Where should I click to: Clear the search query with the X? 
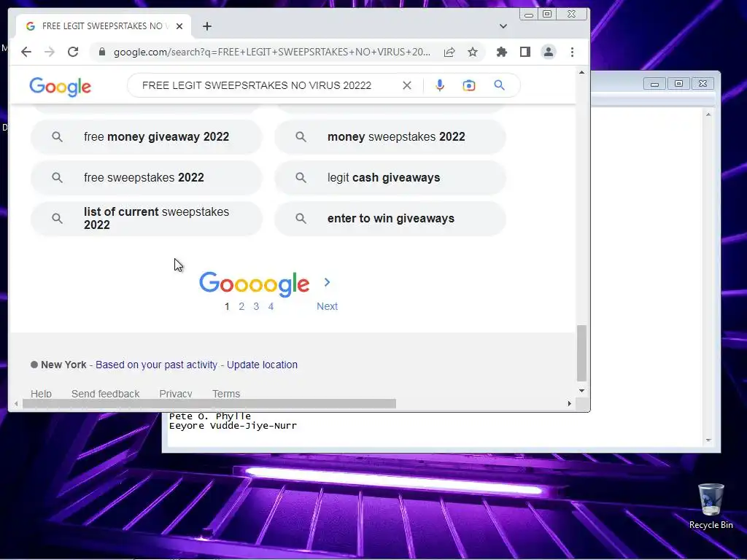tap(407, 85)
